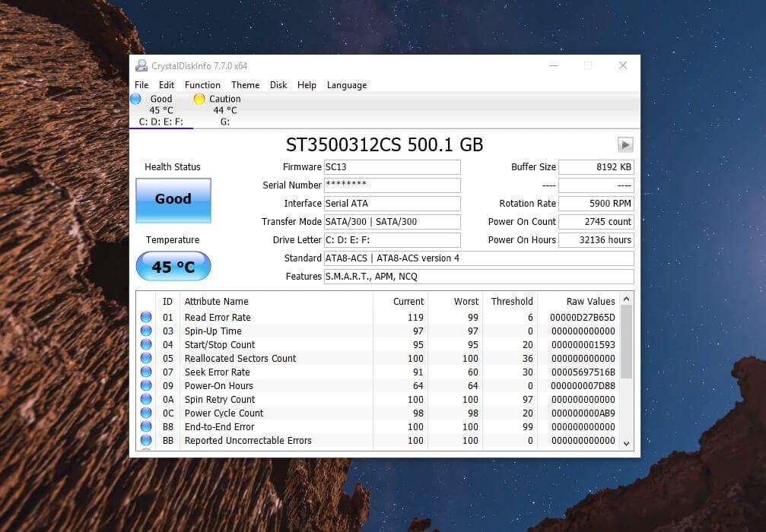Go to next disk with arrow button
Image resolution: width=766 pixels, height=532 pixels.
pyautogui.click(x=625, y=144)
